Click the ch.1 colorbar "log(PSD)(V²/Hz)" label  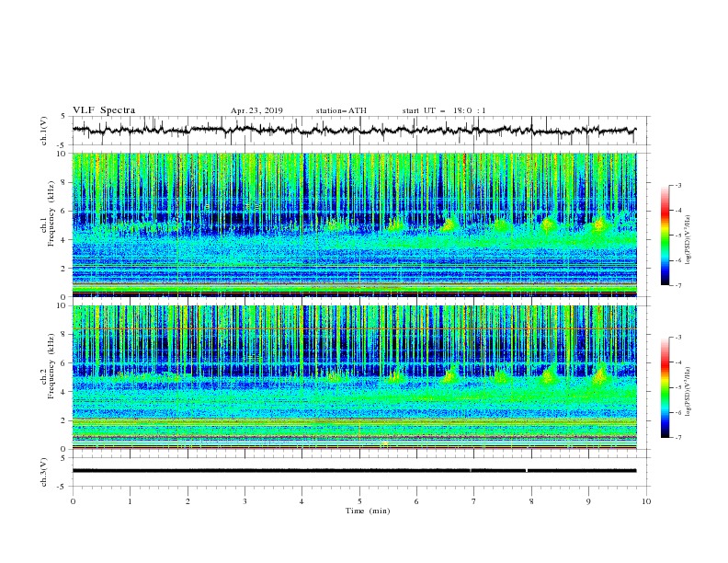point(688,240)
